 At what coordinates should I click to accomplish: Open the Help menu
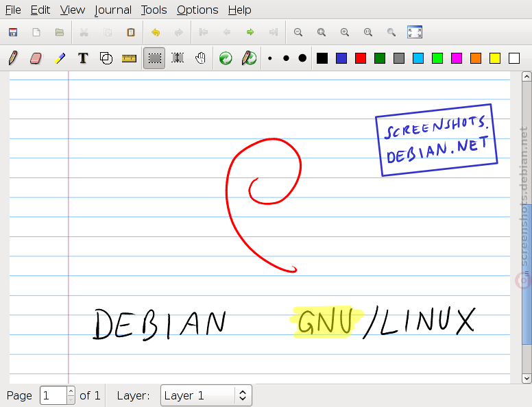click(x=239, y=10)
